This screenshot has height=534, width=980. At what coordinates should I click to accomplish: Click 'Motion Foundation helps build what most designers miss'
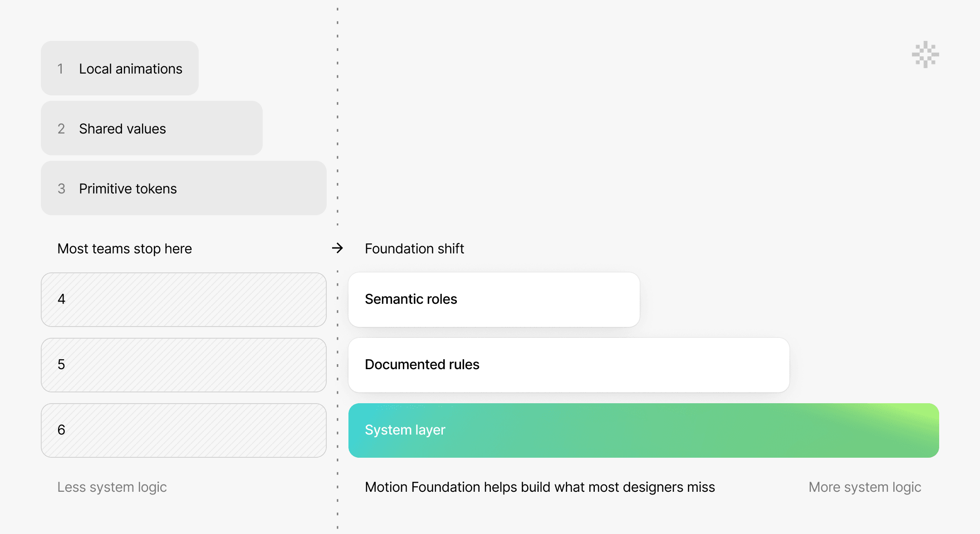pyautogui.click(x=540, y=487)
